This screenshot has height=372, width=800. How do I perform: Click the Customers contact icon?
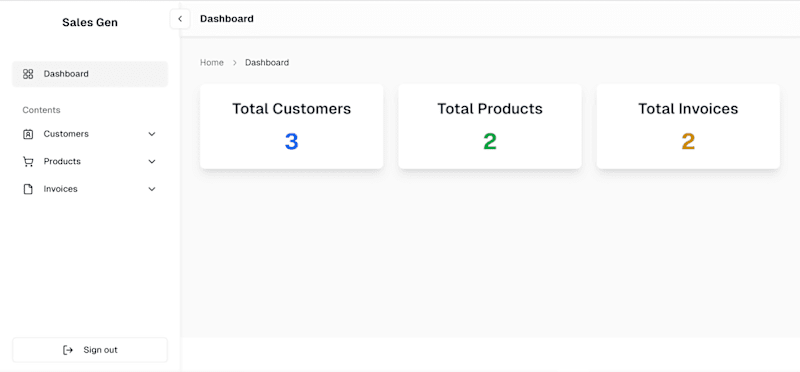point(28,134)
